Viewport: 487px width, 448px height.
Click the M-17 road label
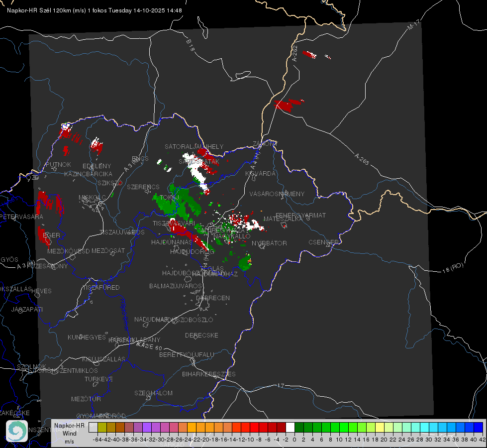click(413, 24)
